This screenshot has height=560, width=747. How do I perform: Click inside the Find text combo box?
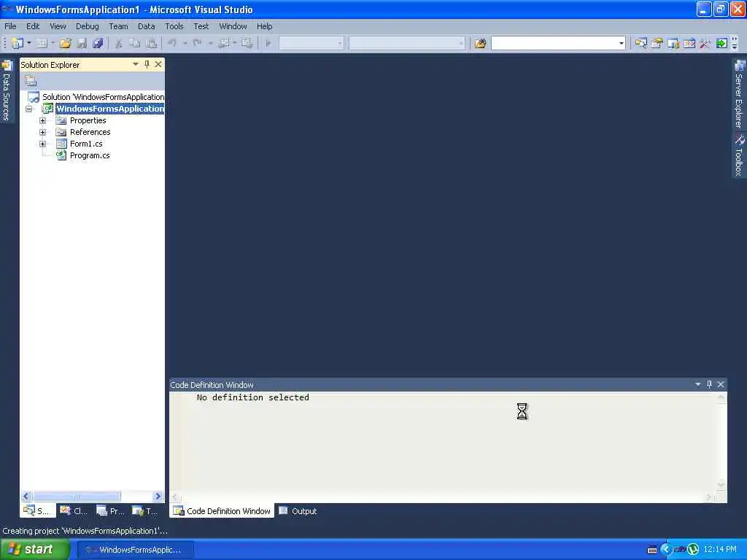coord(554,43)
